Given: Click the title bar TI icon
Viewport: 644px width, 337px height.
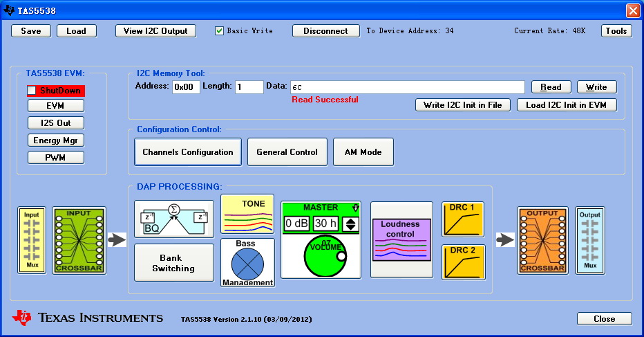Looking at the screenshot, I should (x=8, y=10).
